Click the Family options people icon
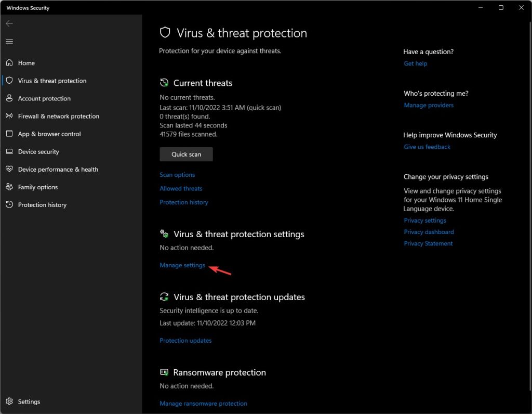Screen dimensions: 532x414 9,186
